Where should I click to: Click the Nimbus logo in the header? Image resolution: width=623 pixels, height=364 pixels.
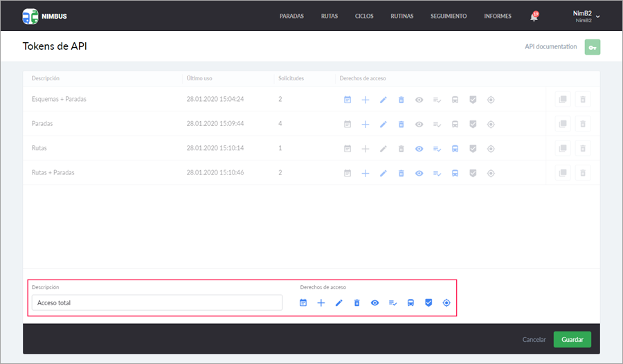pos(44,17)
